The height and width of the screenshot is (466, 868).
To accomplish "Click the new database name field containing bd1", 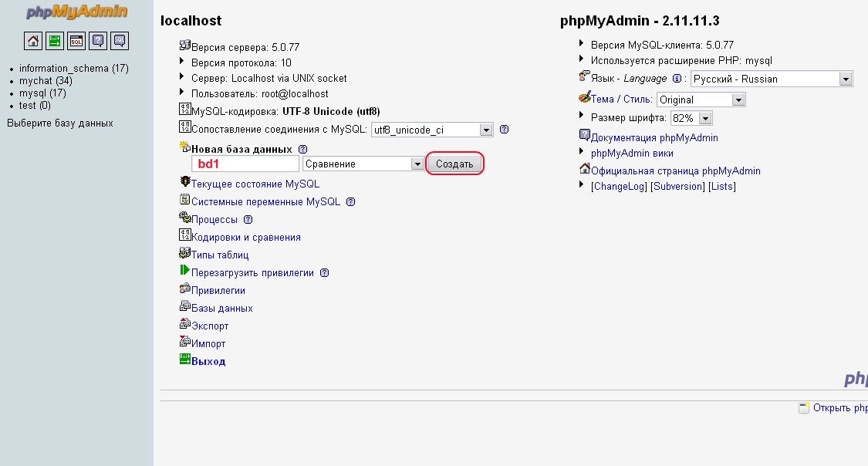I will [245, 164].
